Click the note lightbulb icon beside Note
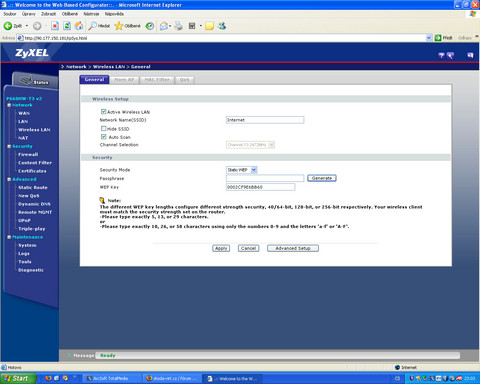This screenshot has width=480, height=384. click(x=102, y=200)
